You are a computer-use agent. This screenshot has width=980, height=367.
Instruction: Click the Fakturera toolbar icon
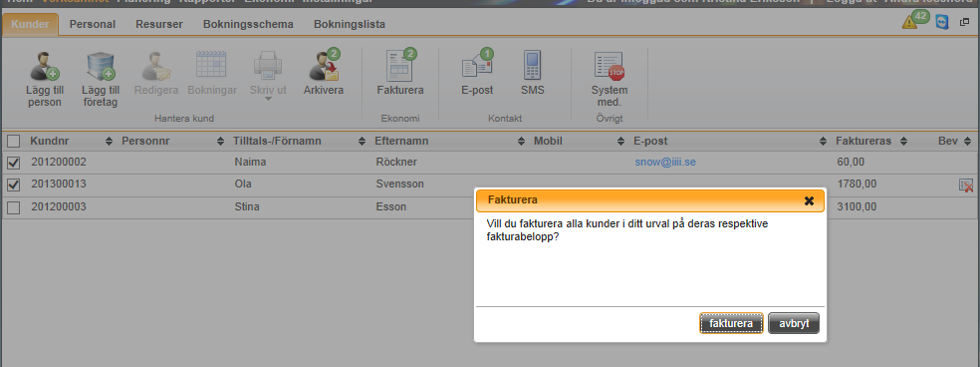click(400, 65)
